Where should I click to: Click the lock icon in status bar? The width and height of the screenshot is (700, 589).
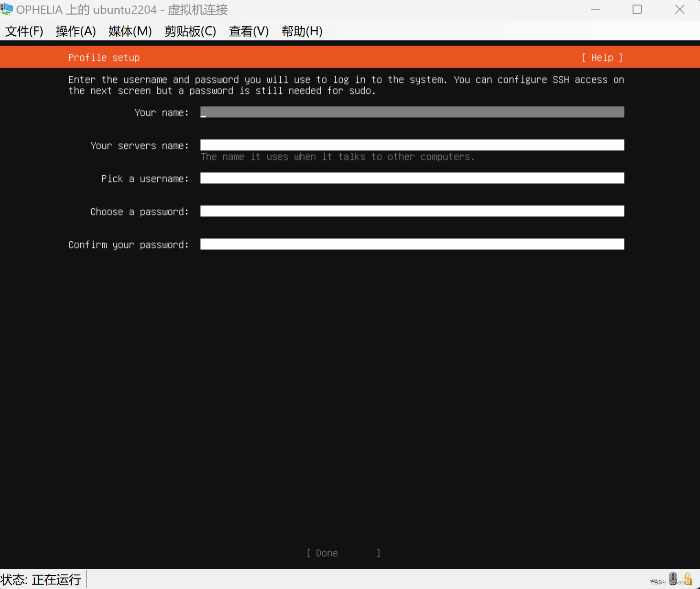(688, 578)
